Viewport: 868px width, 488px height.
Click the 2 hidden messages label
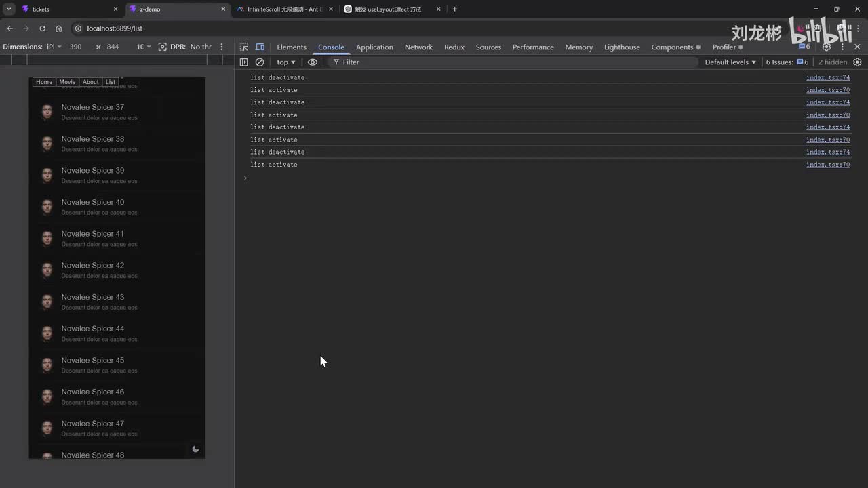click(833, 62)
